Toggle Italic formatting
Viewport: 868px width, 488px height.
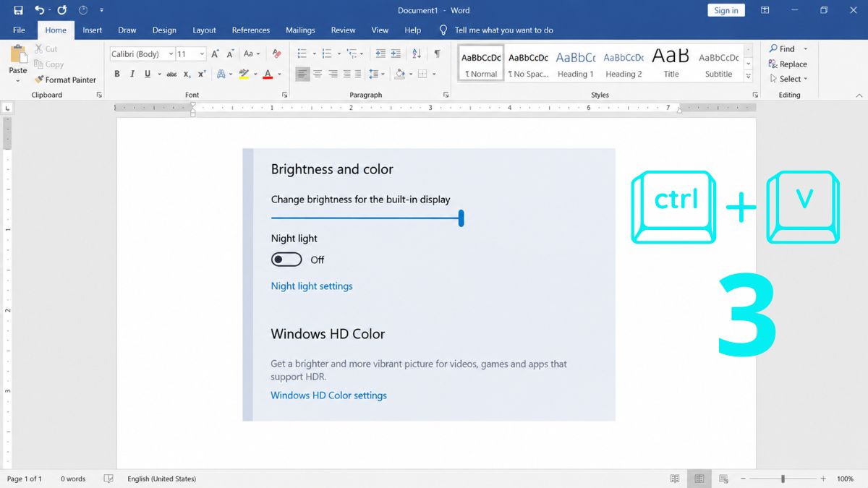pyautogui.click(x=132, y=74)
